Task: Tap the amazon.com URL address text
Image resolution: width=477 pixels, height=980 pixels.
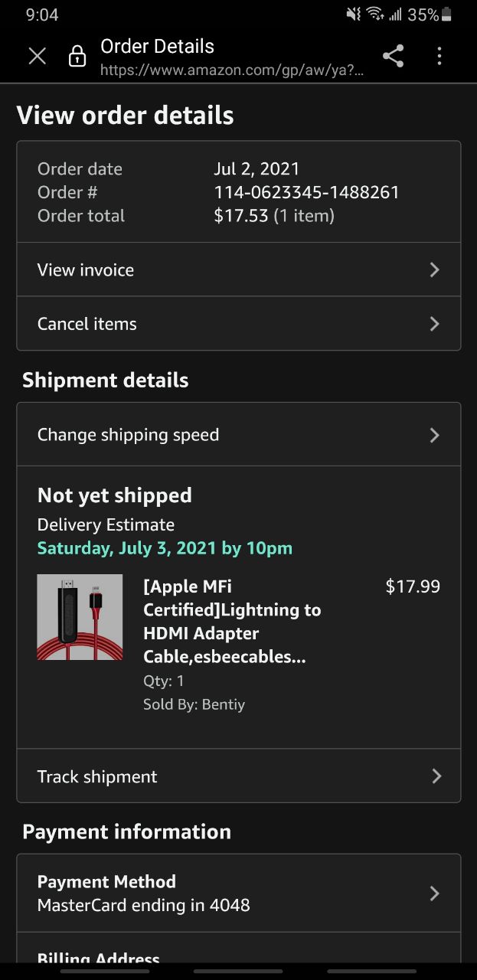Action: click(x=232, y=70)
